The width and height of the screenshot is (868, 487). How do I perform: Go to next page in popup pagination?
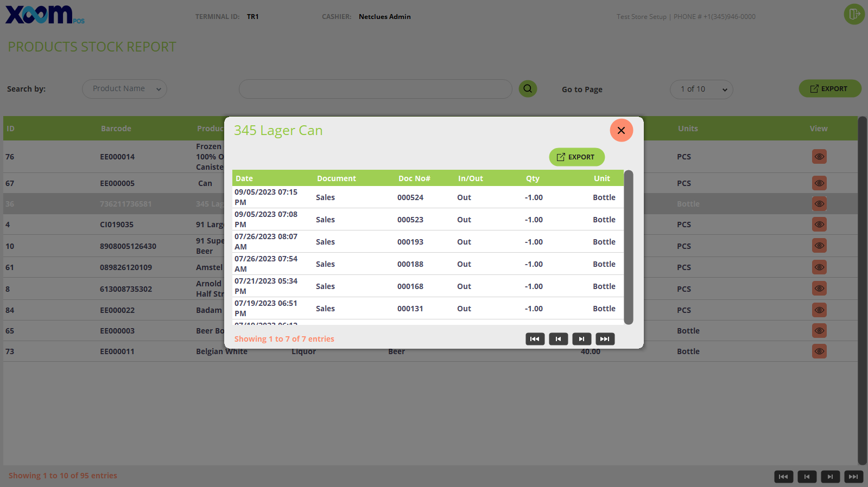point(581,339)
